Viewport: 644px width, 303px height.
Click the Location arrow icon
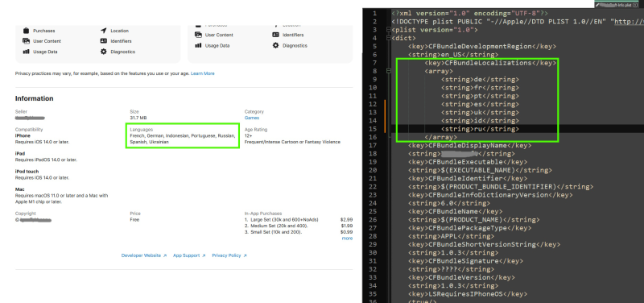[103, 31]
